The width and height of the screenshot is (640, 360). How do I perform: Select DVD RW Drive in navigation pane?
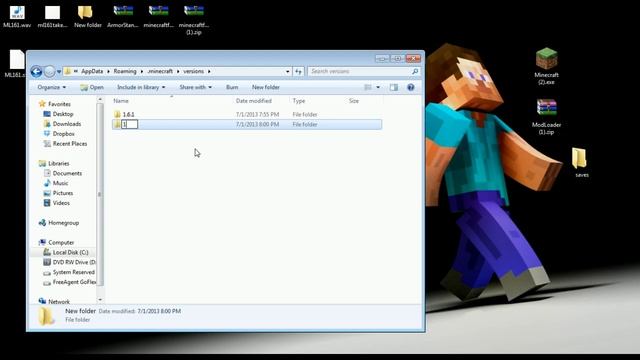[x=69, y=262]
